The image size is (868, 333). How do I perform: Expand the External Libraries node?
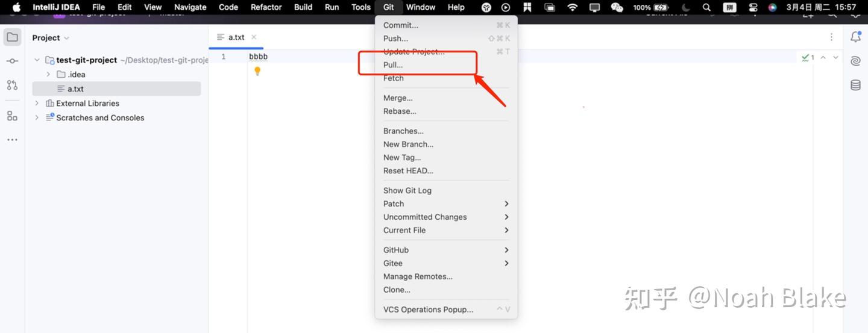click(x=37, y=104)
